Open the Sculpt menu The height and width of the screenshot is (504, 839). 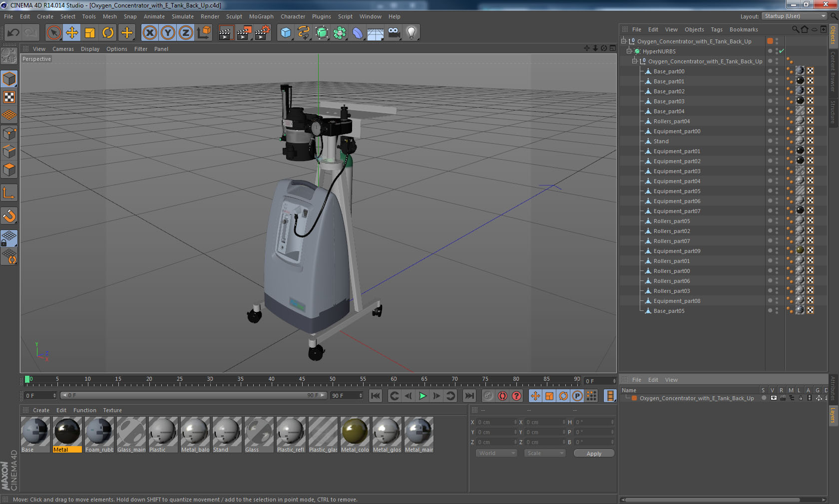[234, 16]
